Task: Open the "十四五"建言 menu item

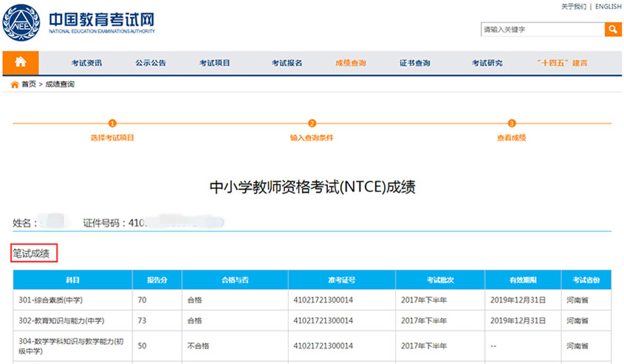Action: 562,63
